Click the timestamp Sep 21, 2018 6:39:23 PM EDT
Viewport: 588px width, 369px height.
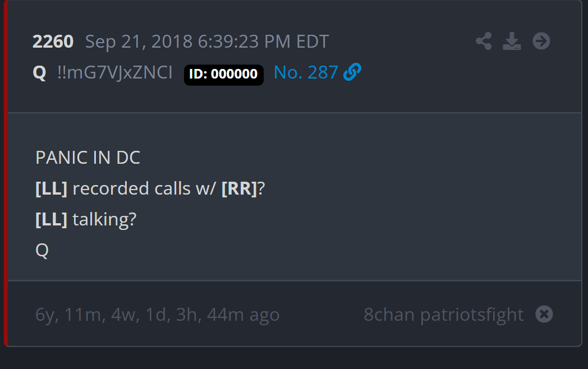(207, 41)
